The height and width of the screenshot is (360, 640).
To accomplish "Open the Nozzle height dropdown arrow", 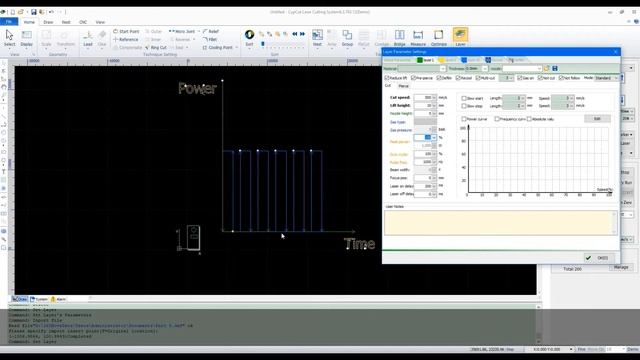I will [x=434, y=113].
